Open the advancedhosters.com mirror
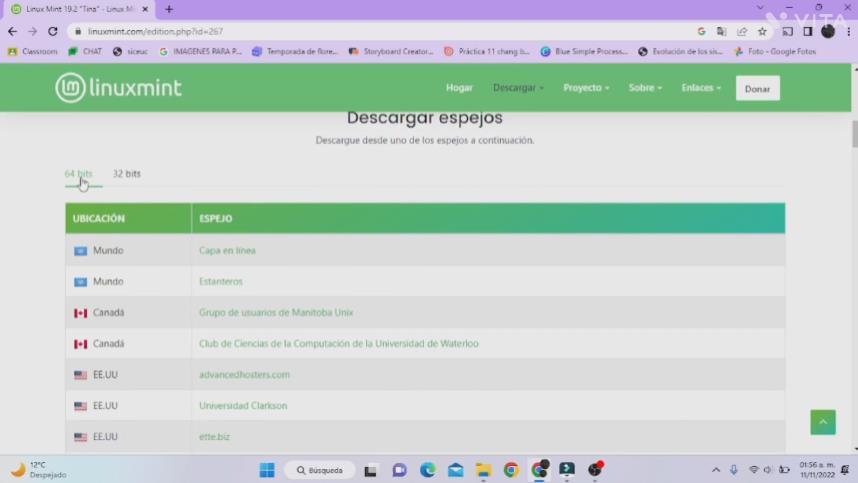This screenshot has height=483, width=858. click(244, 375)
